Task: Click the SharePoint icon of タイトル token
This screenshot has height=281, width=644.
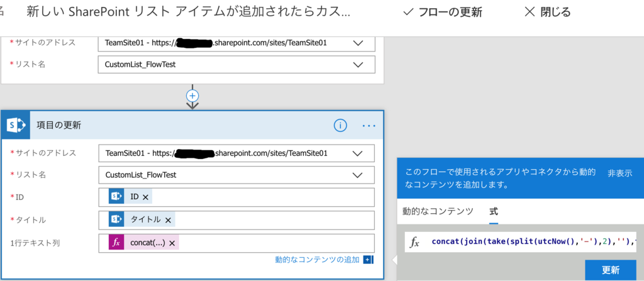Action: tap(116, 220)
